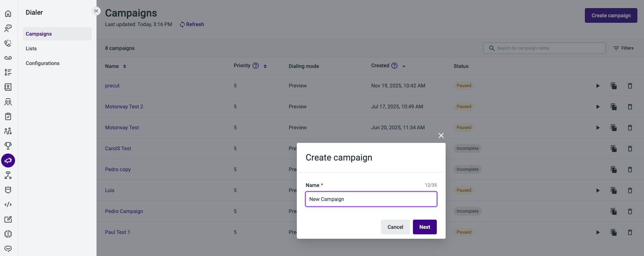Screen dimensions: 644x256
Task: Duplicate the Motorway Test campaign
Action: [x=614, y=128]
